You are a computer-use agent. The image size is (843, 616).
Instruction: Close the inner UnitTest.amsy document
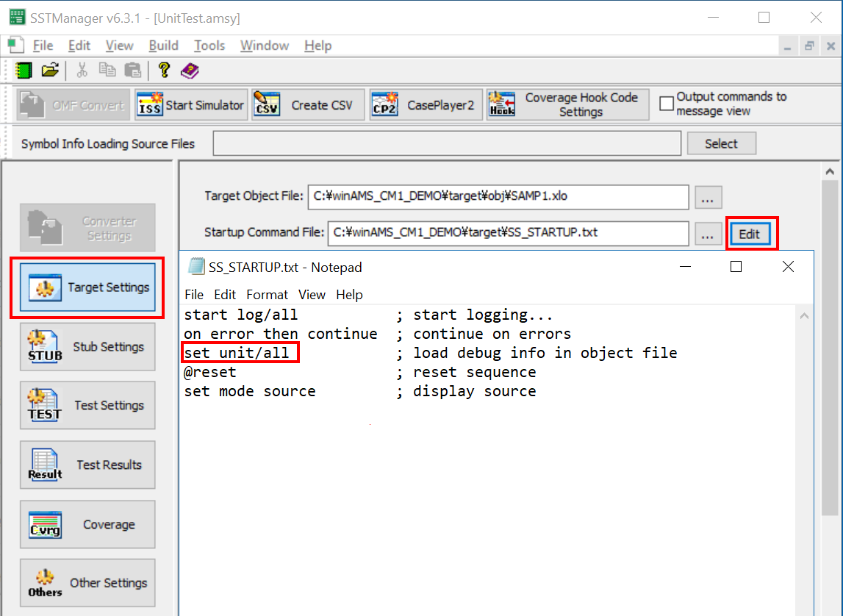pyautogui.click(x=831, y=46)
